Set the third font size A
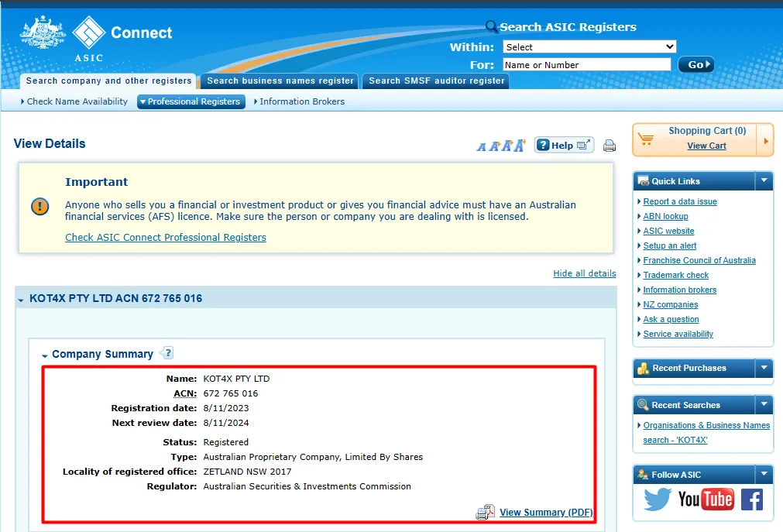The image size is (783, 532). pyautogui.click(x=507, y=146)
